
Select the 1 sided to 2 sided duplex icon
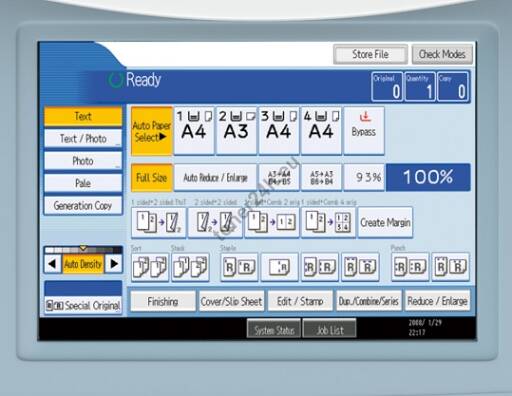pyautogui.click(x=159, y=222)
